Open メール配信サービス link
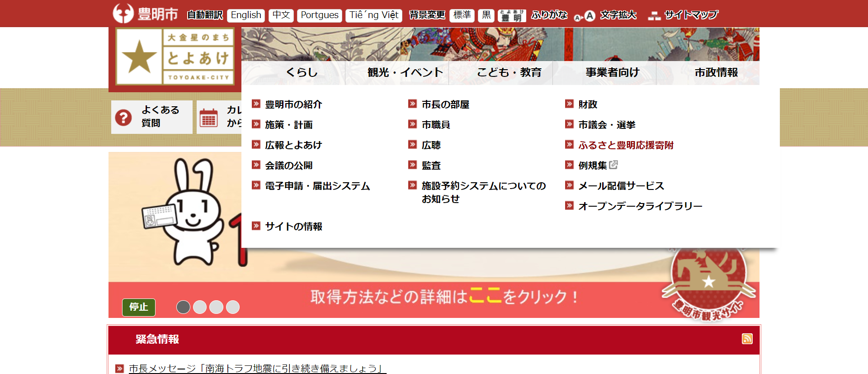 pyautogui.click(x=621, y=186)
